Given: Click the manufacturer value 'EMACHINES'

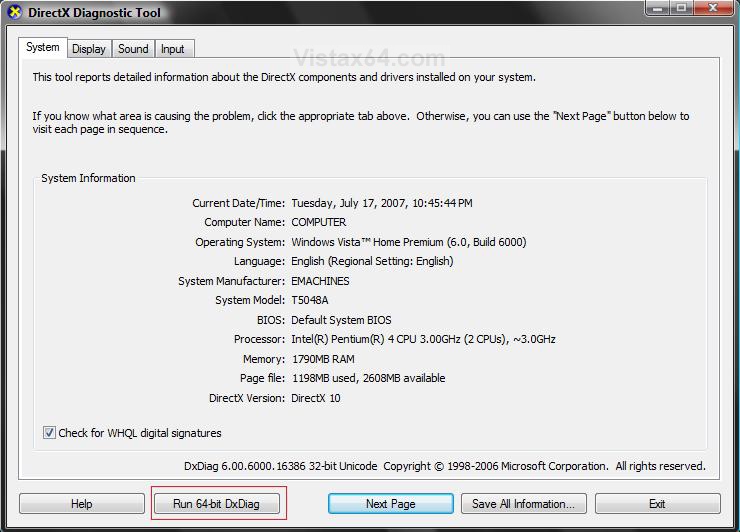Looking at the screenshot, I should [320, 281].
